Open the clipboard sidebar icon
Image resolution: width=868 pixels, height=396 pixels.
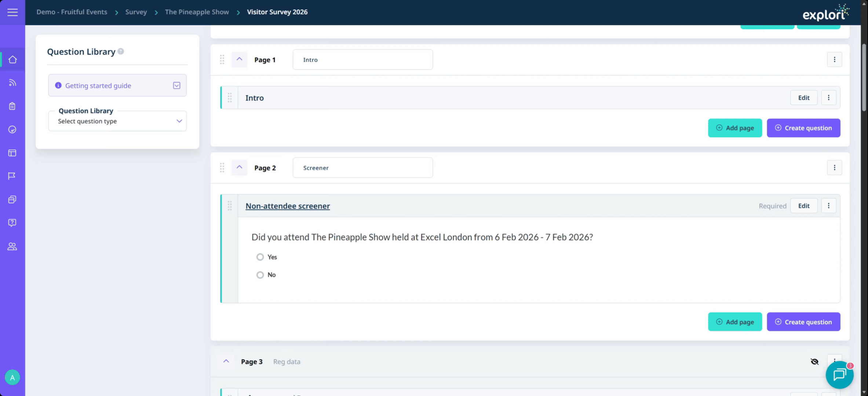pyautogui.click(x=12, y=106)
